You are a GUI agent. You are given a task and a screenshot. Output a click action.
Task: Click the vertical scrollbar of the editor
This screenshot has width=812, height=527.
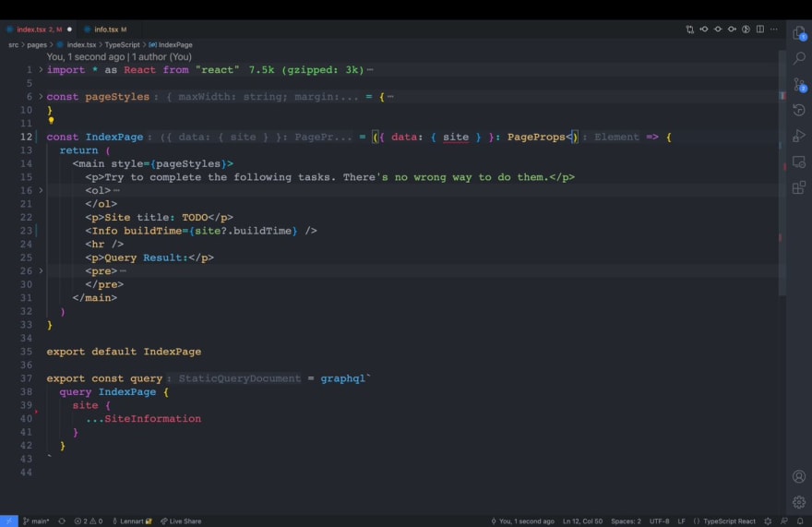pos(782,174)
